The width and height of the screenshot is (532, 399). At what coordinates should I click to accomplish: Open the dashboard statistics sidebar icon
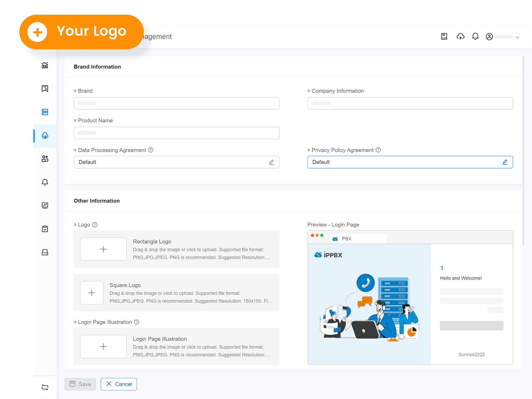click(x=45, y=65)
